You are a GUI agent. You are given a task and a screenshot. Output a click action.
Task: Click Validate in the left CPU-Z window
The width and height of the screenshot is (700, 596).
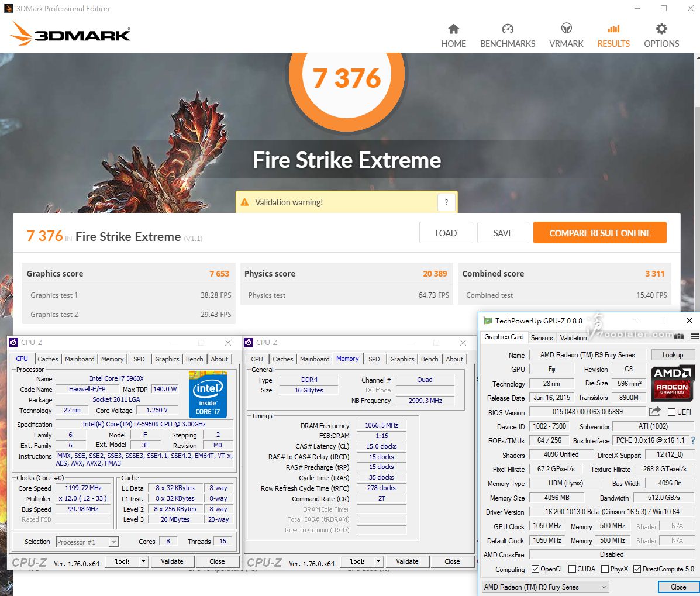pyautogui.click(x=172, y=561)
